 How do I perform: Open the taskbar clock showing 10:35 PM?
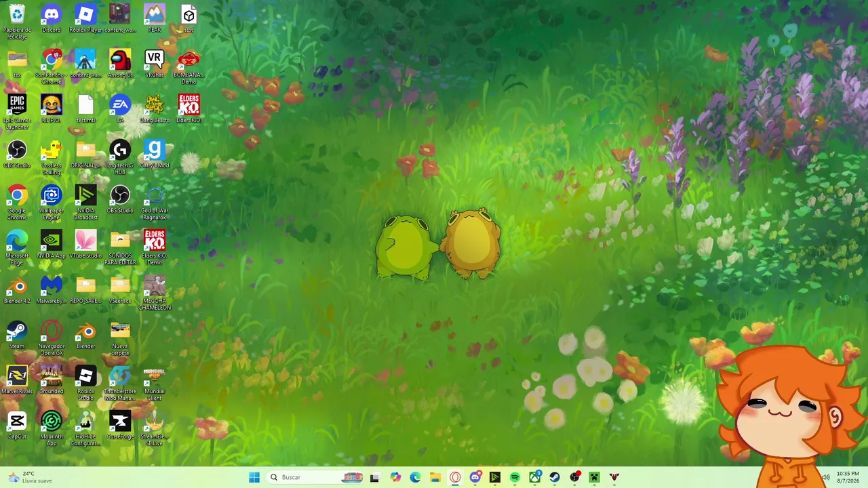tap(848, 477)
